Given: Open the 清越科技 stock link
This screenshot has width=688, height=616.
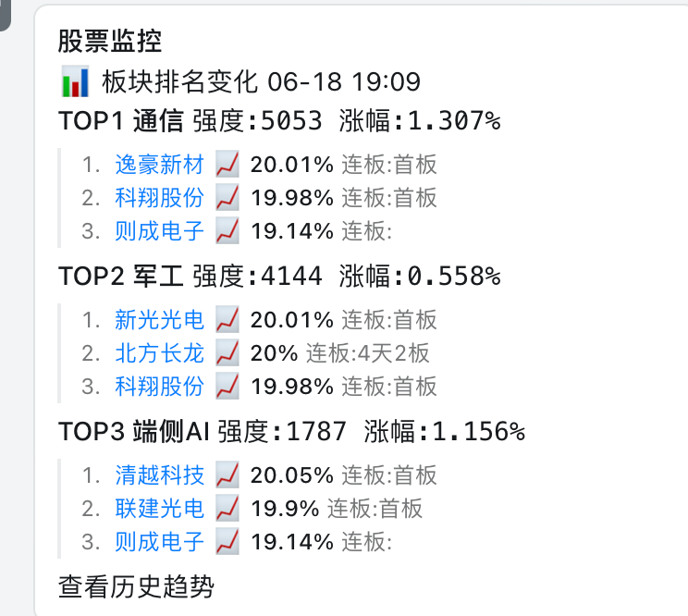Looking at the screenshot, I should click(x=159, y=474).
